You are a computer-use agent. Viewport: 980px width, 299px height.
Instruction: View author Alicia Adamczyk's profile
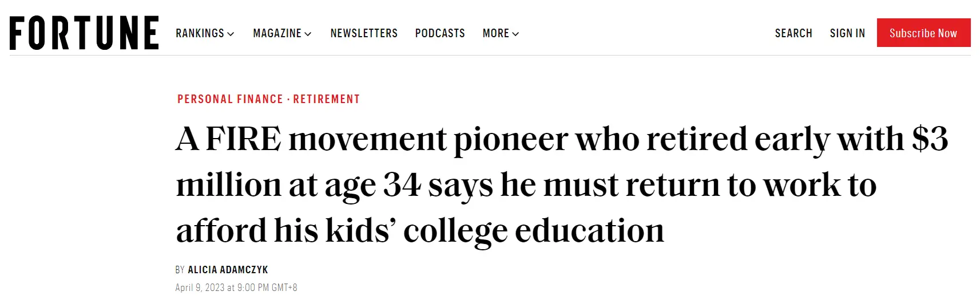pyautogui.click(x=228, y=270)
